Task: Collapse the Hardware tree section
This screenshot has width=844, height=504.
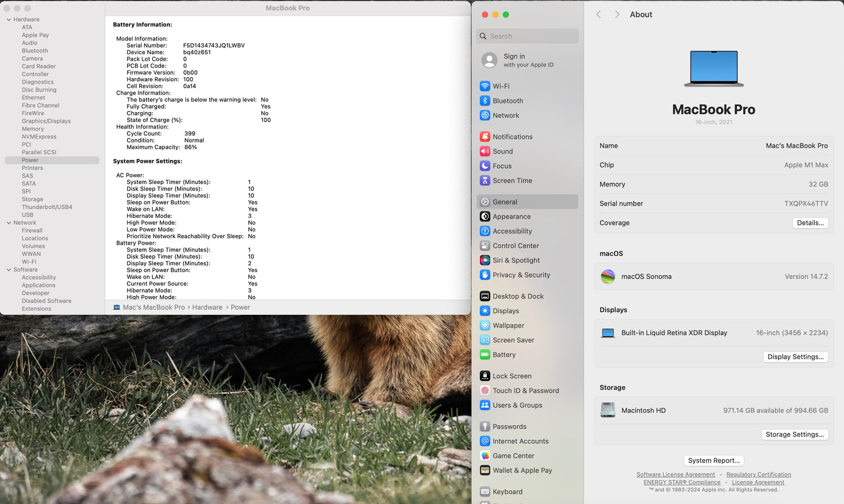Action: (9, 20)
